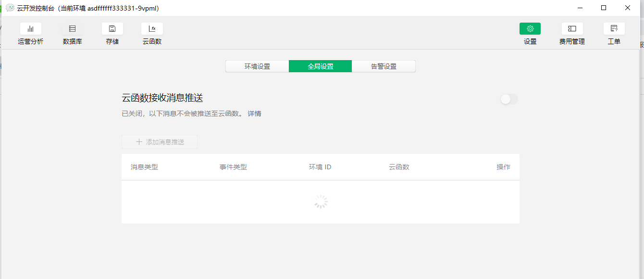
Task: Click the 添加消息推送 button
Action: [x=160, y=142]
